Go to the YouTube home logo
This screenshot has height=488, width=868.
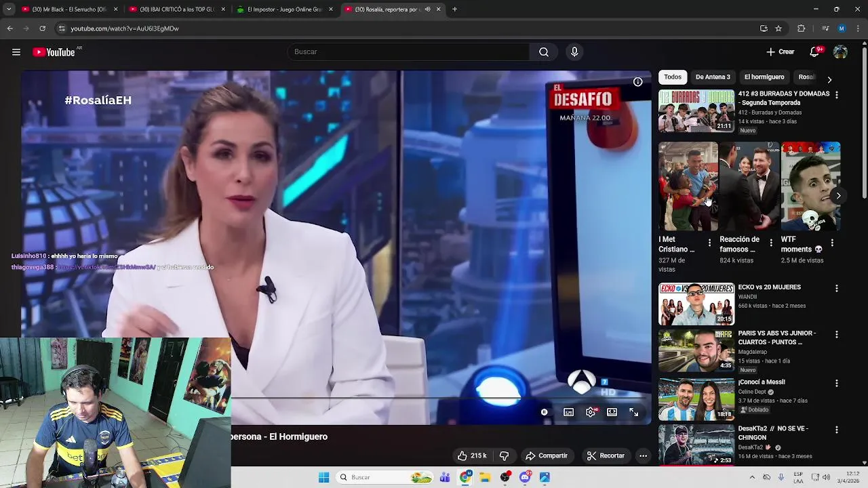54,52
